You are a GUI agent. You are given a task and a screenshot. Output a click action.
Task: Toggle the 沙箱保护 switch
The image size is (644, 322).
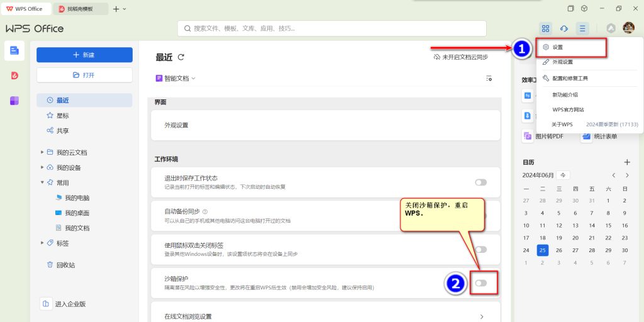point(481,283)
